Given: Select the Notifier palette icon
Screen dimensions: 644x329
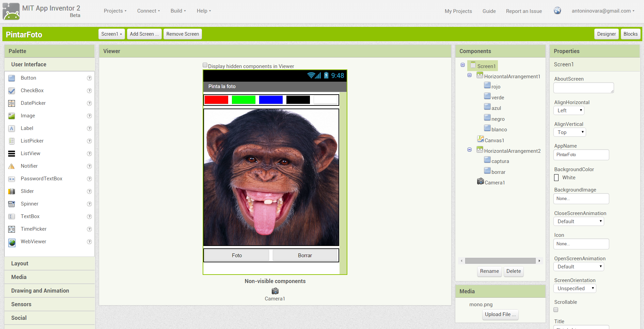Looking at the screenshot, I should click(11, 166).
